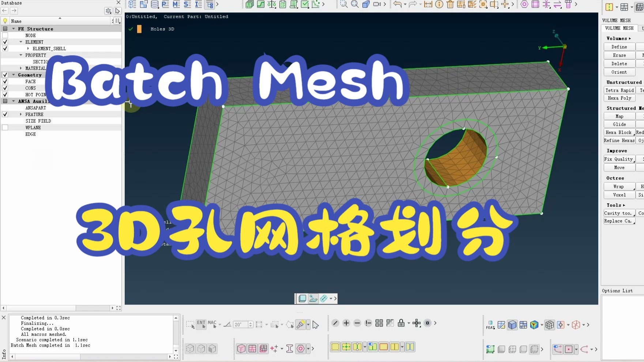644x362 pixels.
Task: Click the trash delete icon
Action: (x=450, y=4)
